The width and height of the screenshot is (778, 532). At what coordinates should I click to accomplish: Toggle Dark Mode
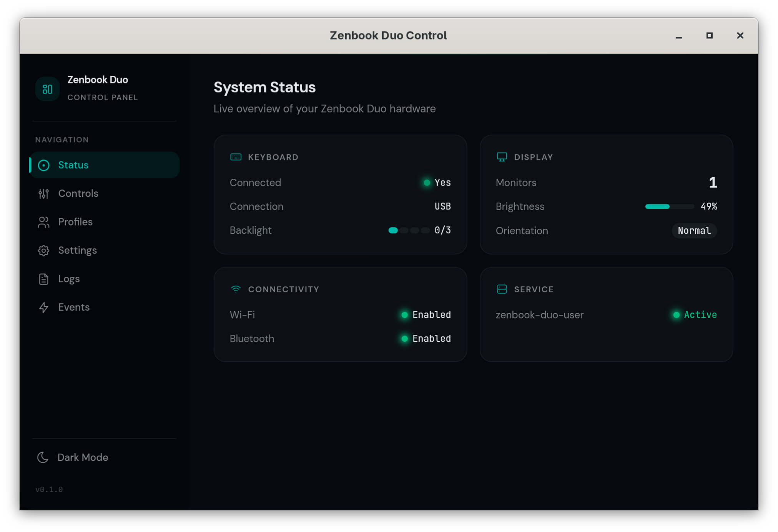coord(105,457)
